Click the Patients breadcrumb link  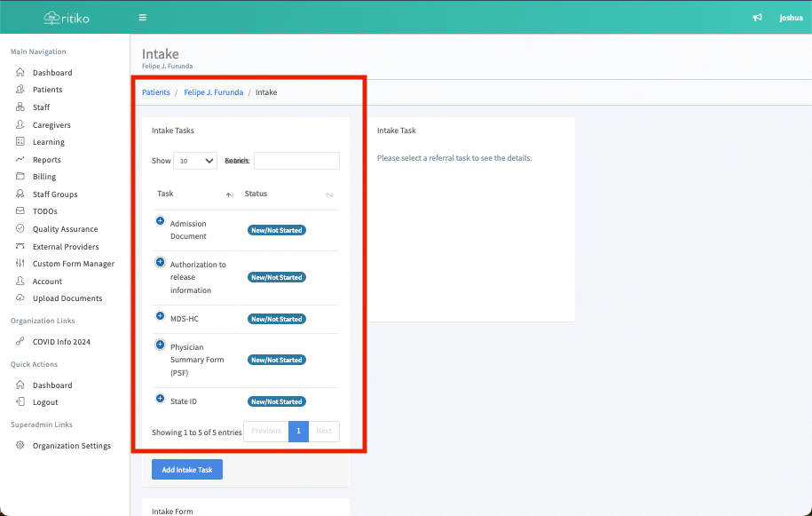(x=156, y=92)
